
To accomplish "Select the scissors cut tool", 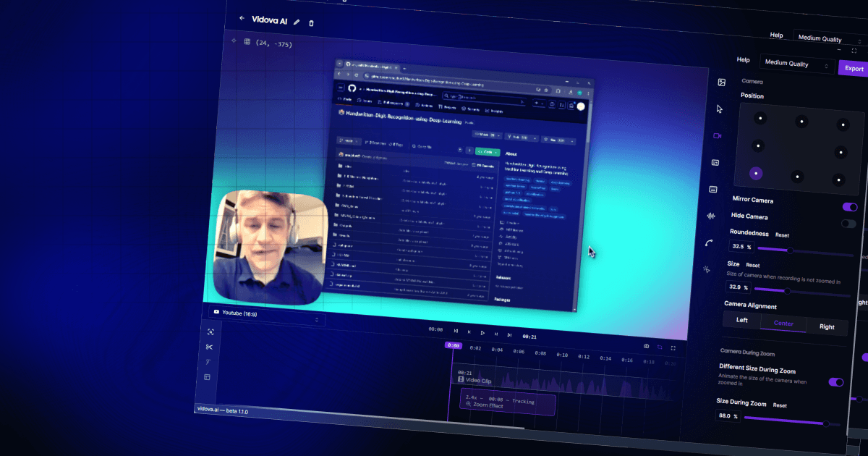I will pyautogui.click(x=209, y=347).
